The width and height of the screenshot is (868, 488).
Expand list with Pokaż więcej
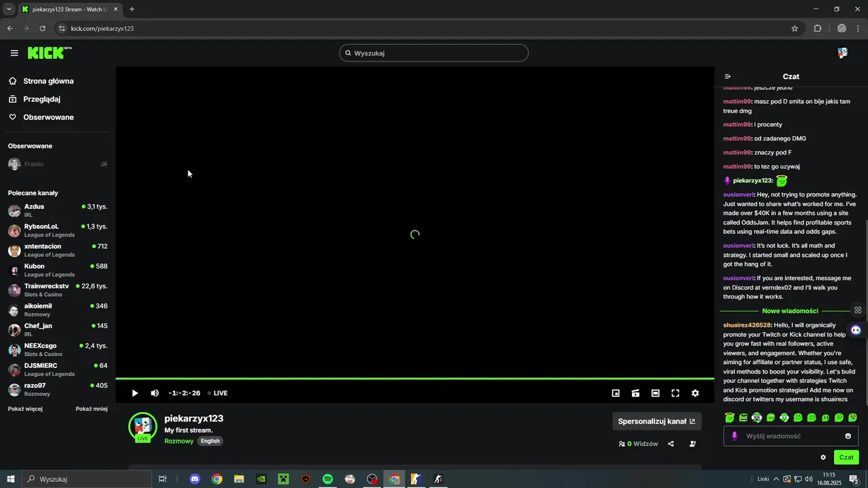25,409
